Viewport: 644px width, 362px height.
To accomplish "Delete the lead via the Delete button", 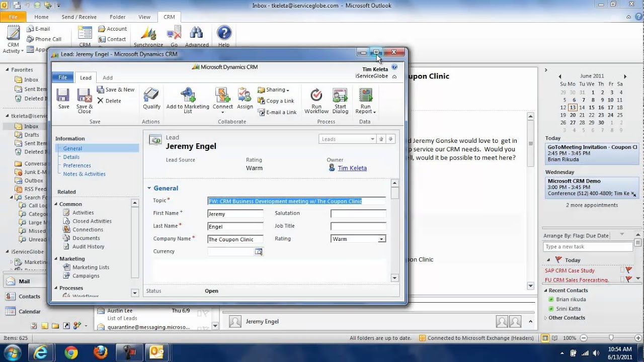I will [109, 101].
